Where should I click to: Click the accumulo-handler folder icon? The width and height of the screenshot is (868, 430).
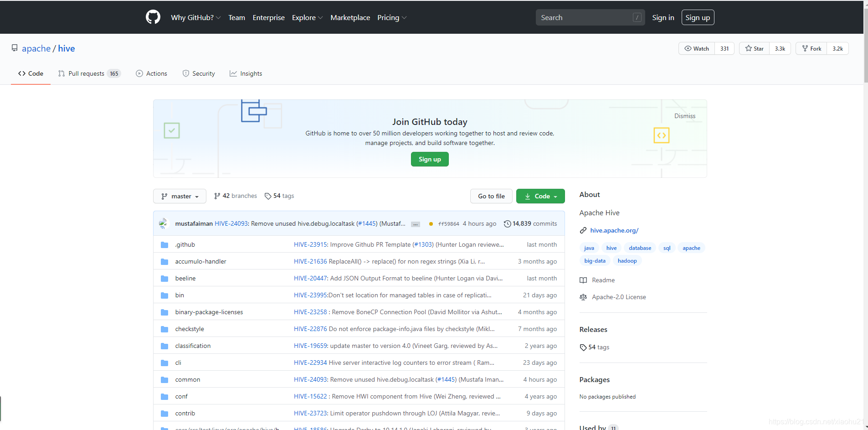(x=164, y=262)
